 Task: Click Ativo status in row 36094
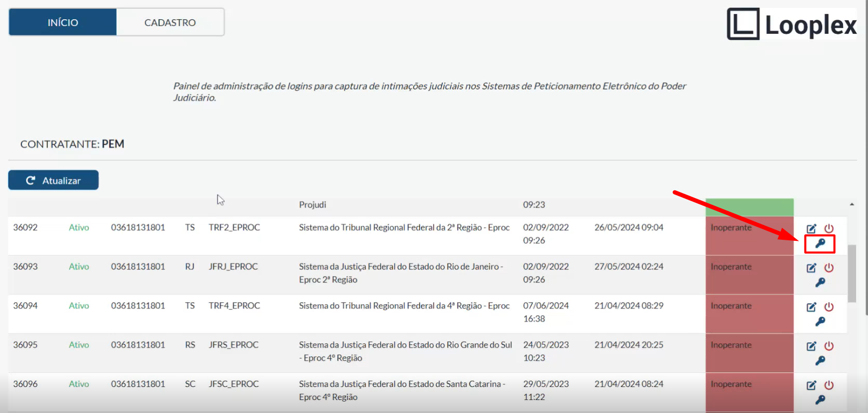[x=79, y=305]
